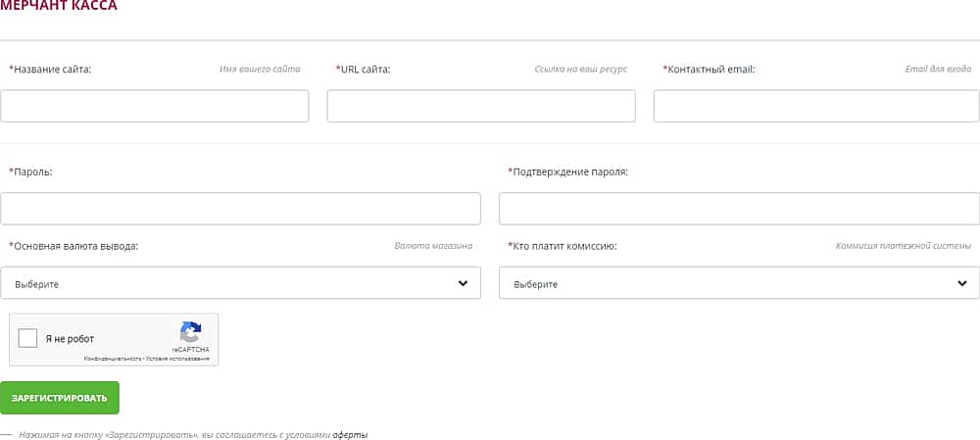The height and width of the screenshot is (440, 980).
Task: Open the оферты link
Action: tap(350, 434)
